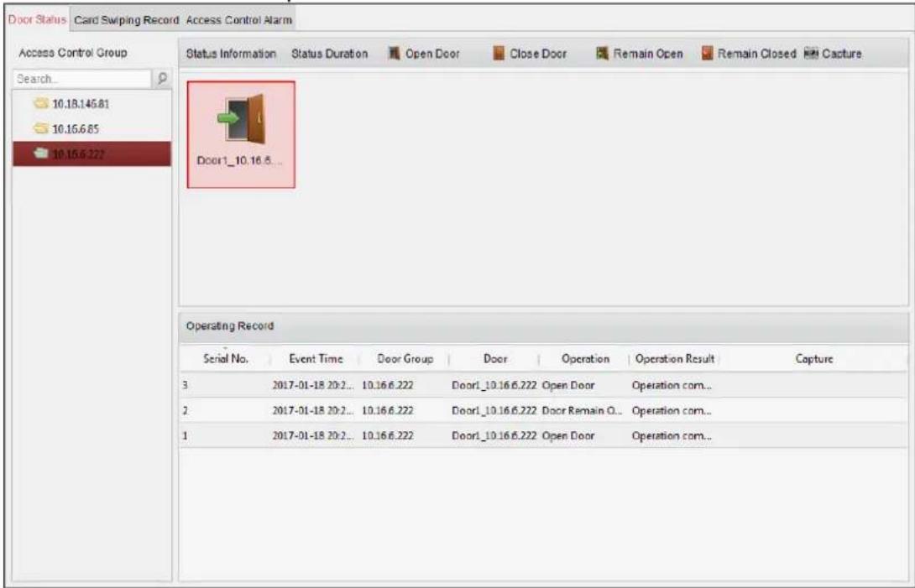
Task: Click Status Duration button
Action: coord(330,54)
